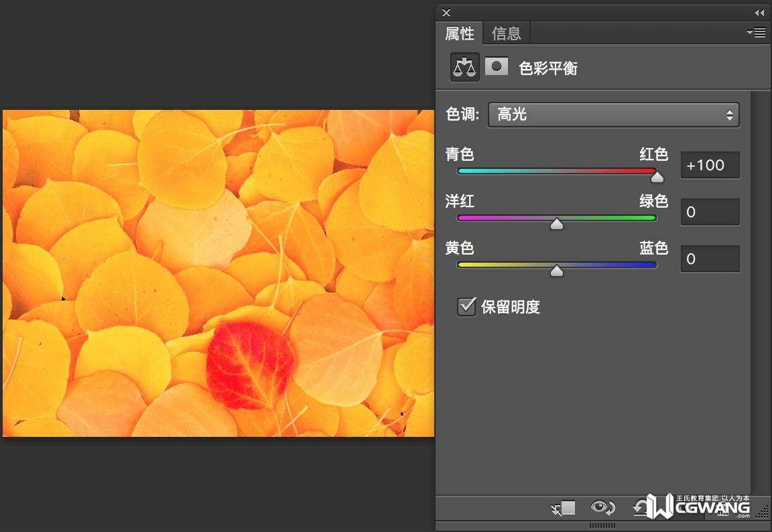Click the clip-to-layer icon
This screenshot has width=772, height=532.
pos(564,508)
